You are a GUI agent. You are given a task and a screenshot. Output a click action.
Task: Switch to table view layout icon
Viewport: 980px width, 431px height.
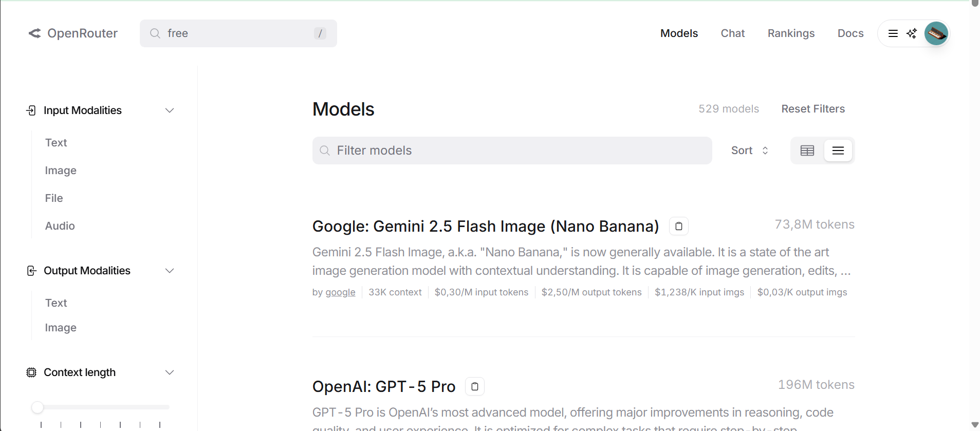(x=807, y=151)
